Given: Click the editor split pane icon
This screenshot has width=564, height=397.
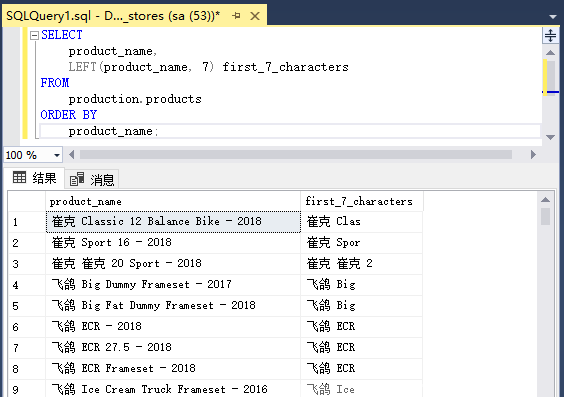Looking at the screenshot, I should [x=550, y=36].
